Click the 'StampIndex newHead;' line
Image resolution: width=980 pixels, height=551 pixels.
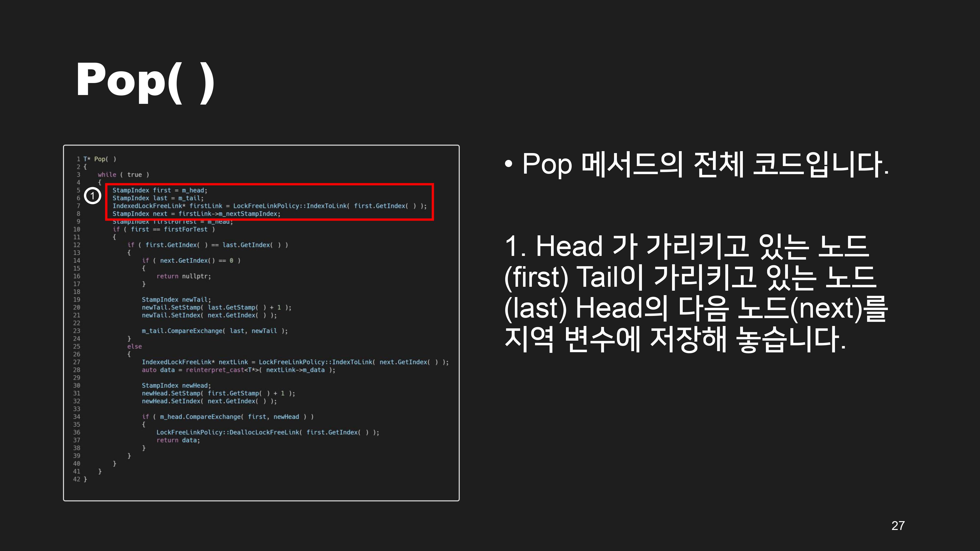coord(176,386)
